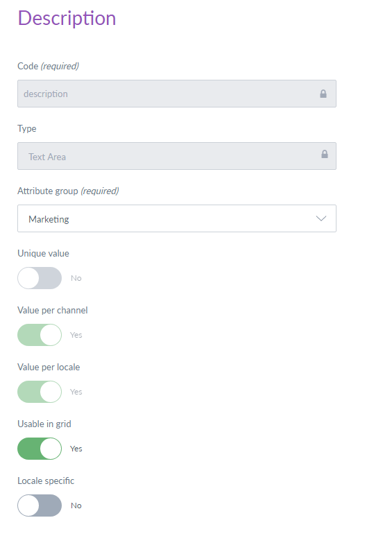Image resolution: width=392 pixels, height=536 pixels.
Task: Click the No text beside Locale specific
Action: [76, 505]
